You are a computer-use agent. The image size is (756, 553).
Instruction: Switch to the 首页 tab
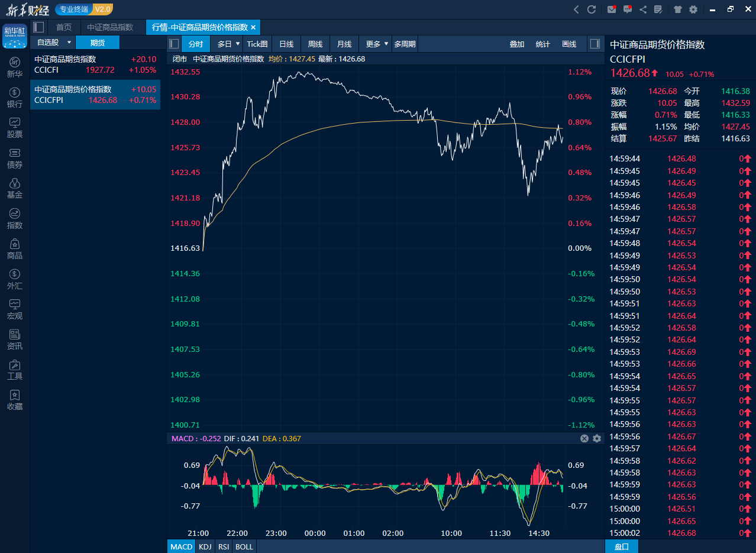pyautogui.click(x=63, y=27)
